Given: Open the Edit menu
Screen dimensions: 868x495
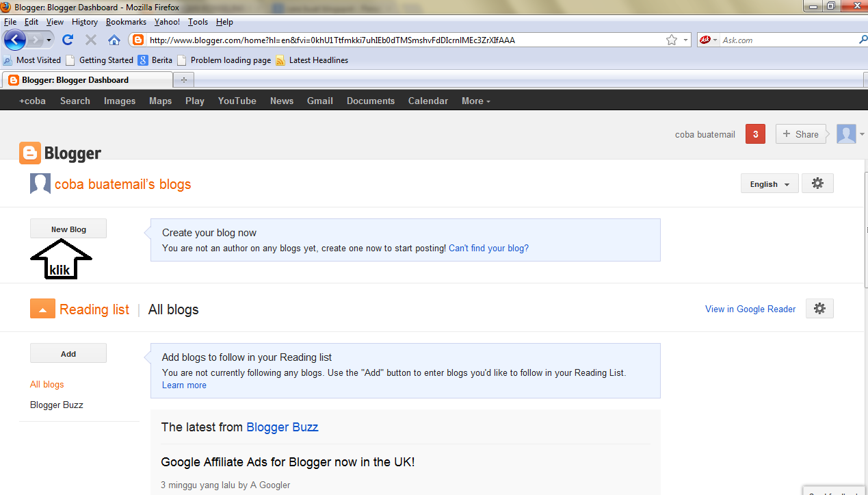Looking at the screenshot, I should pos(31,22).
